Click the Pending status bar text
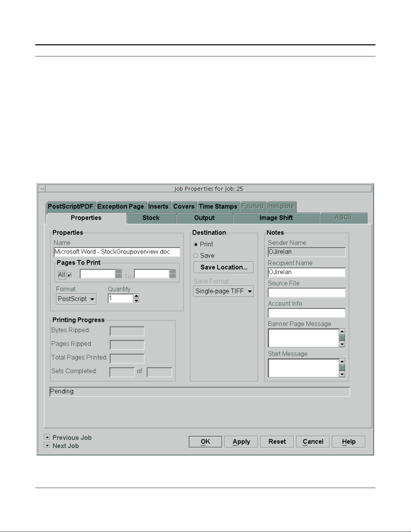This screenshot has width=411, height=532. [62, 391]
